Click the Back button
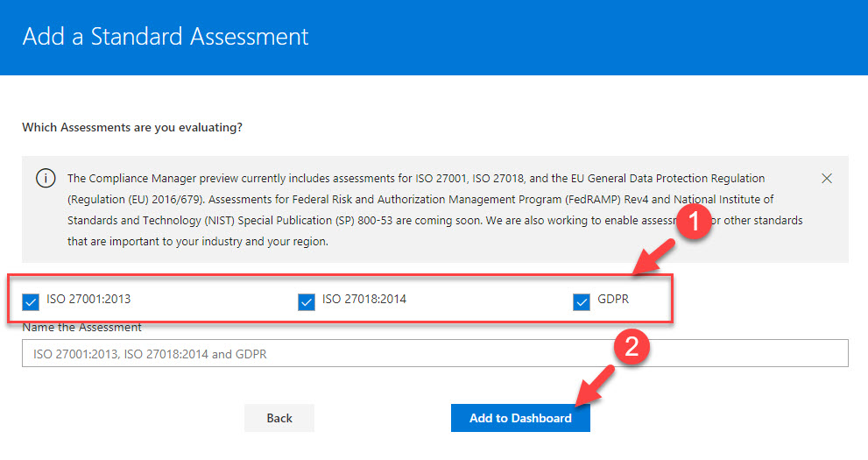The image size is (868, 460). (279, 418)
